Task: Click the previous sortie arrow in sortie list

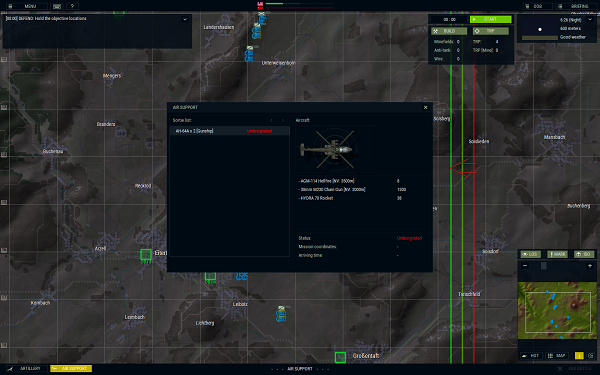Action: (271, 121)
